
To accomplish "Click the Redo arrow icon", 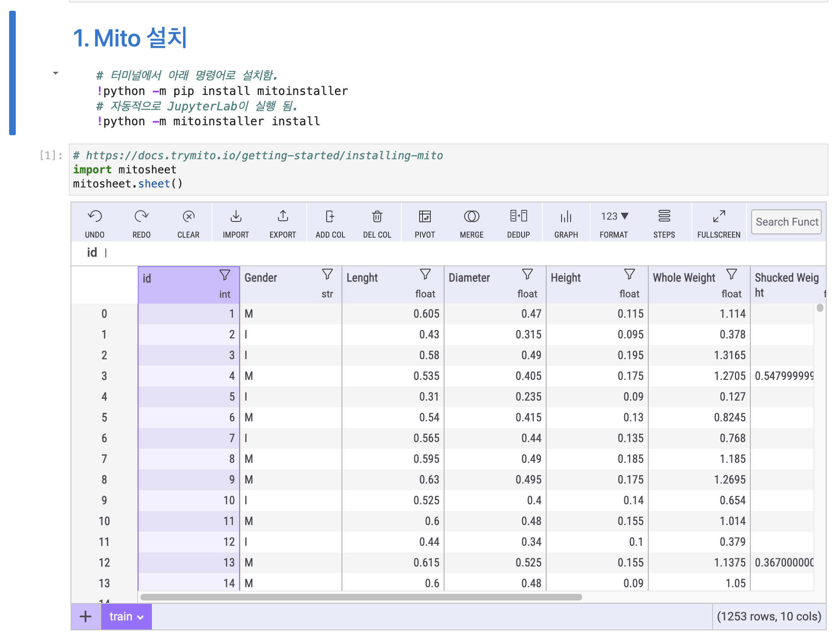I will pos(142,216).
